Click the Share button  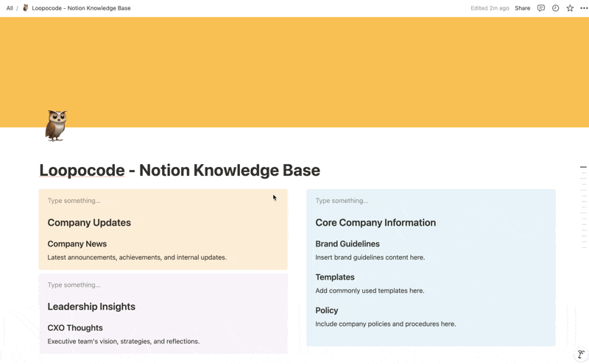click(522, 8)
